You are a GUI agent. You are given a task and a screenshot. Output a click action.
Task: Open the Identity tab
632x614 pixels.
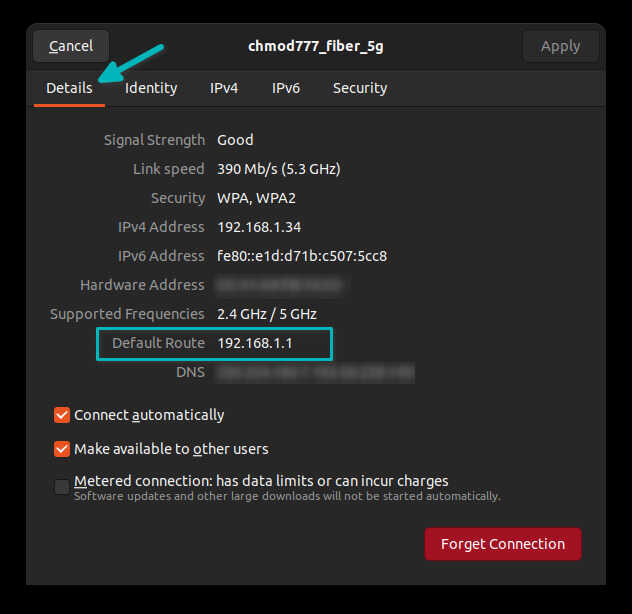151,88
